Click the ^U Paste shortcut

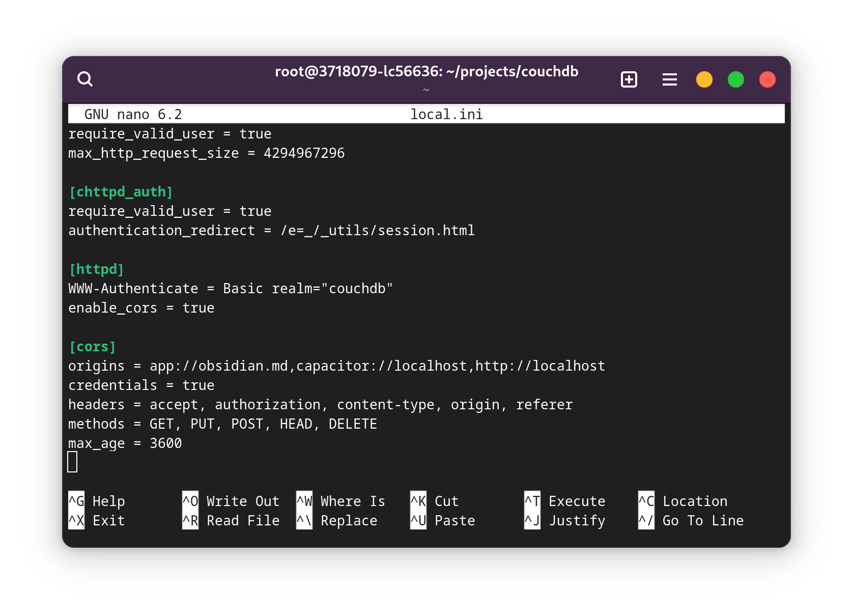coord(443,521)
